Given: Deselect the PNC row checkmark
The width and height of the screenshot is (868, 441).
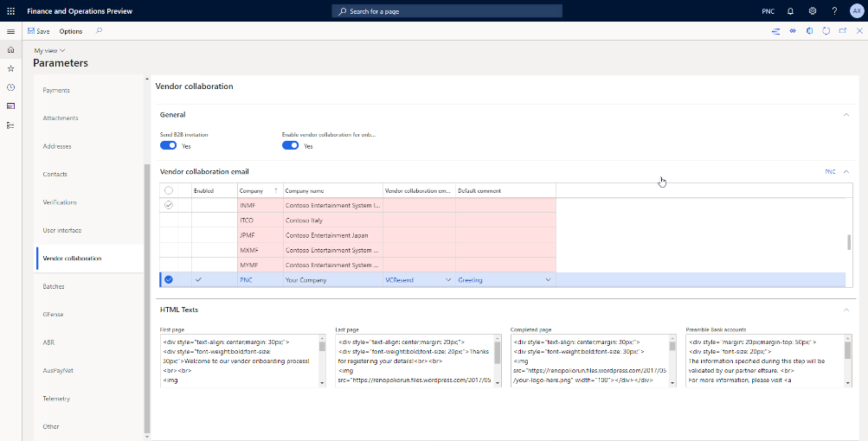Looking at the screenshot, I should tap(168, 280).
